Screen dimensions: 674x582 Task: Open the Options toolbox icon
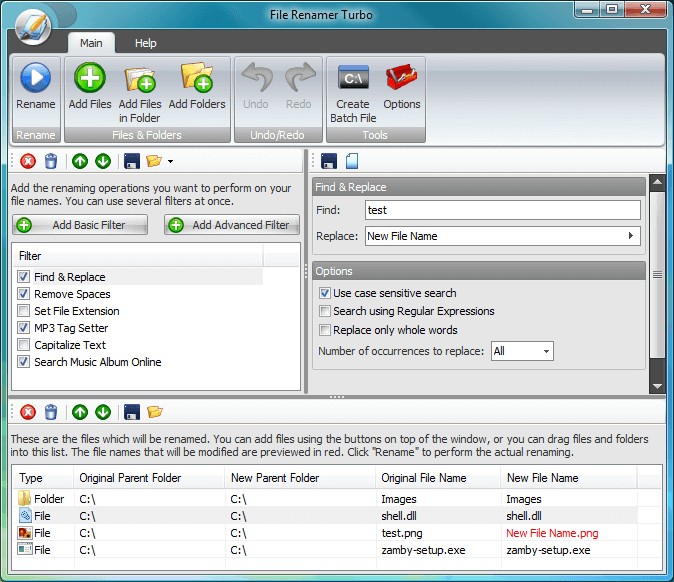[401, 78]
